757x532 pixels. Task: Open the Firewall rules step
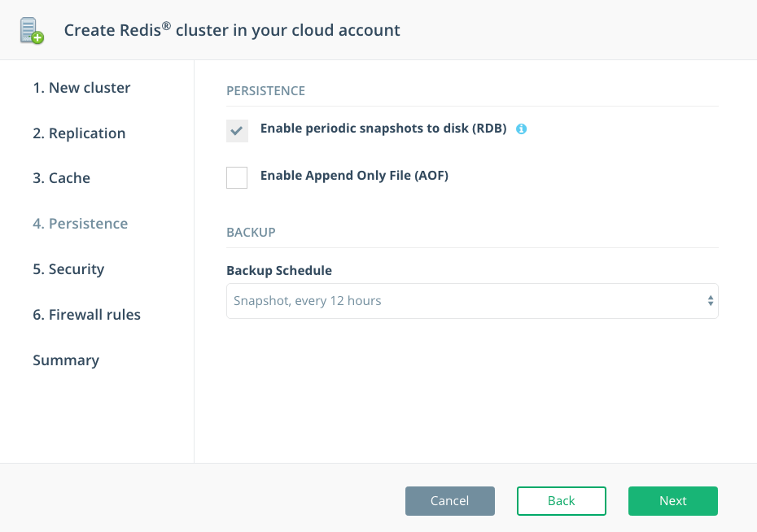tap(86, 315)
